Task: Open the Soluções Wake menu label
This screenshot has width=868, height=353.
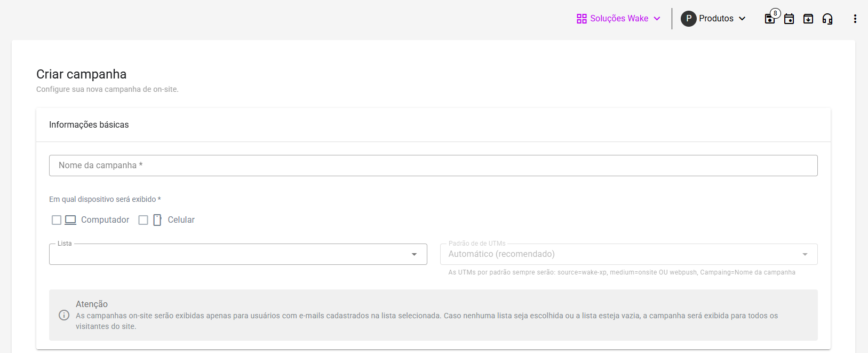Action: click(x=619, y=19)
